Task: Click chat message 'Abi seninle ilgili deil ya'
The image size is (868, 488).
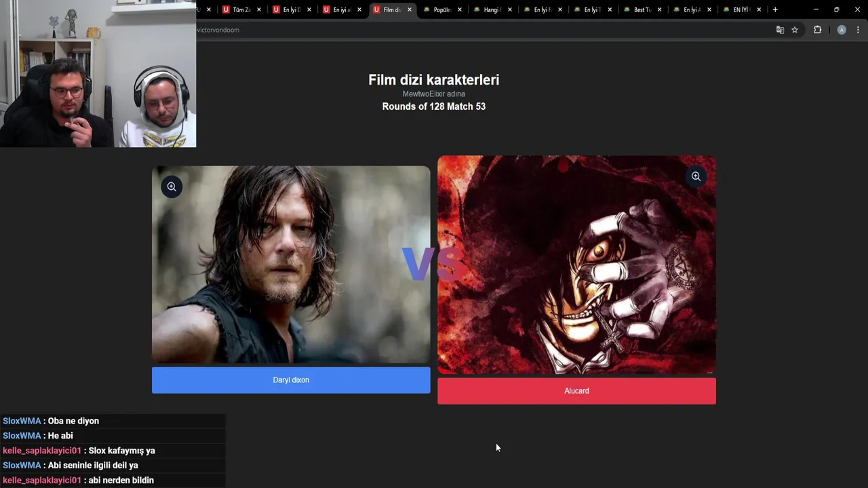Action: 93,466
